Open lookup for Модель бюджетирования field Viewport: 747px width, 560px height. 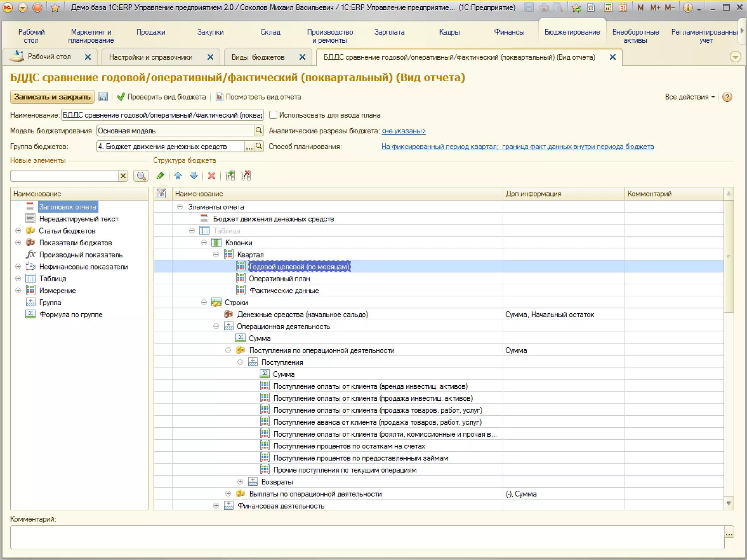[x=259, y=131]
